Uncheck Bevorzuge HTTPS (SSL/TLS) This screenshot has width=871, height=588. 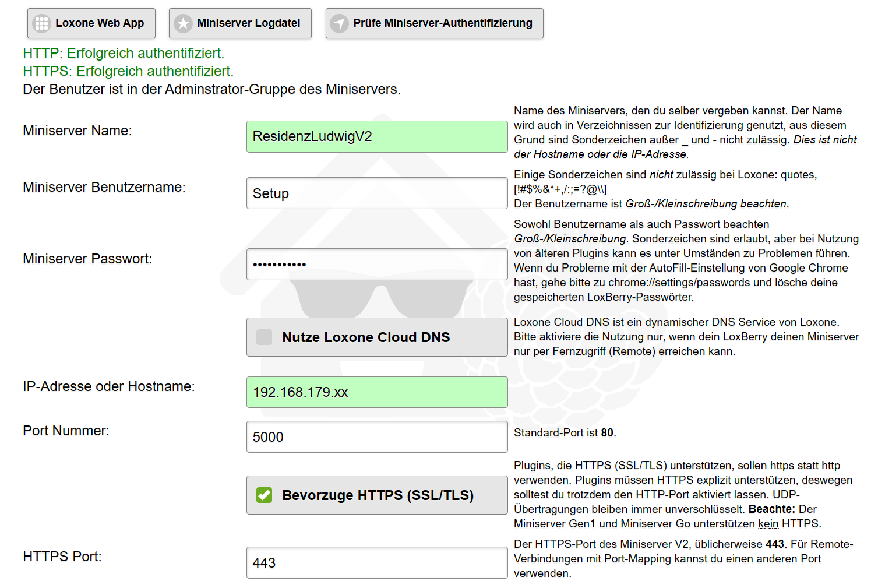tap(265, 495)
